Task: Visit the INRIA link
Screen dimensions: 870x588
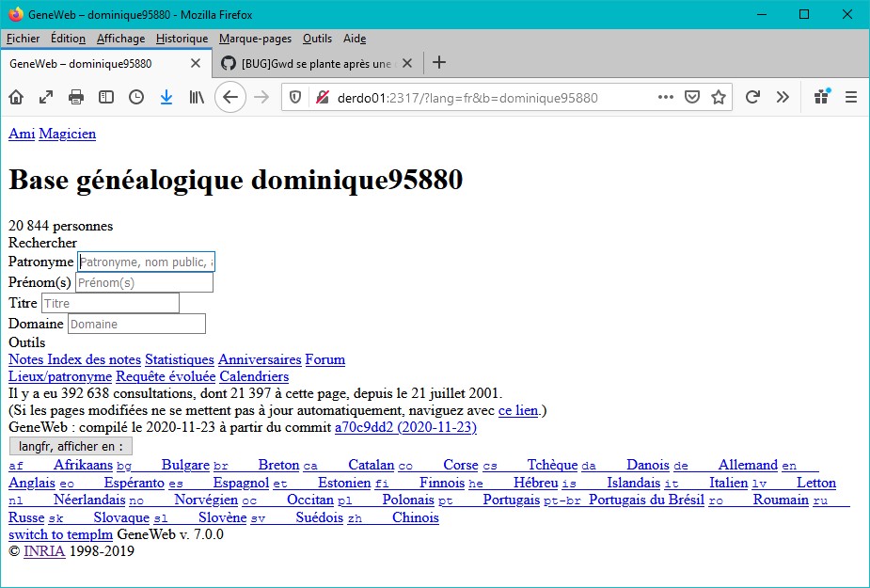Action: (x=43, y=551)
